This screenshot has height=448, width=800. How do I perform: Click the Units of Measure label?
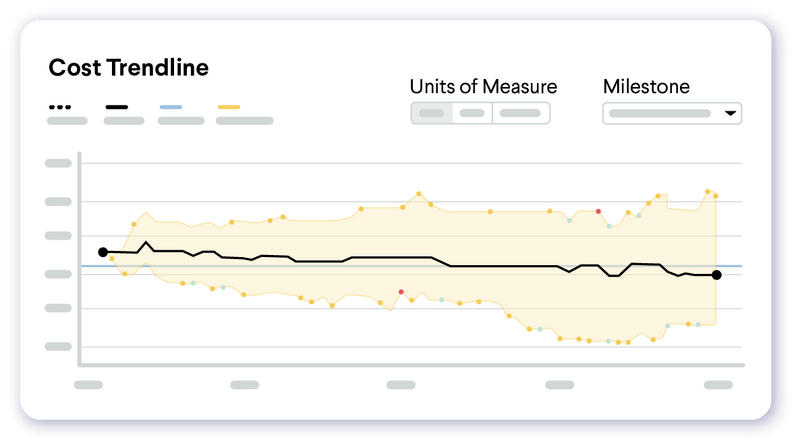point(483,87)
